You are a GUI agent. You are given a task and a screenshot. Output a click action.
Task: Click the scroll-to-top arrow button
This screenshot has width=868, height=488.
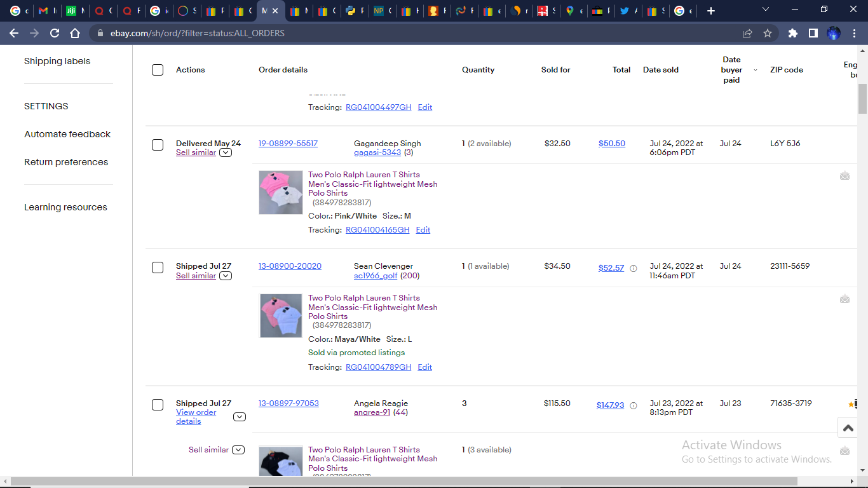click(848, 428)
